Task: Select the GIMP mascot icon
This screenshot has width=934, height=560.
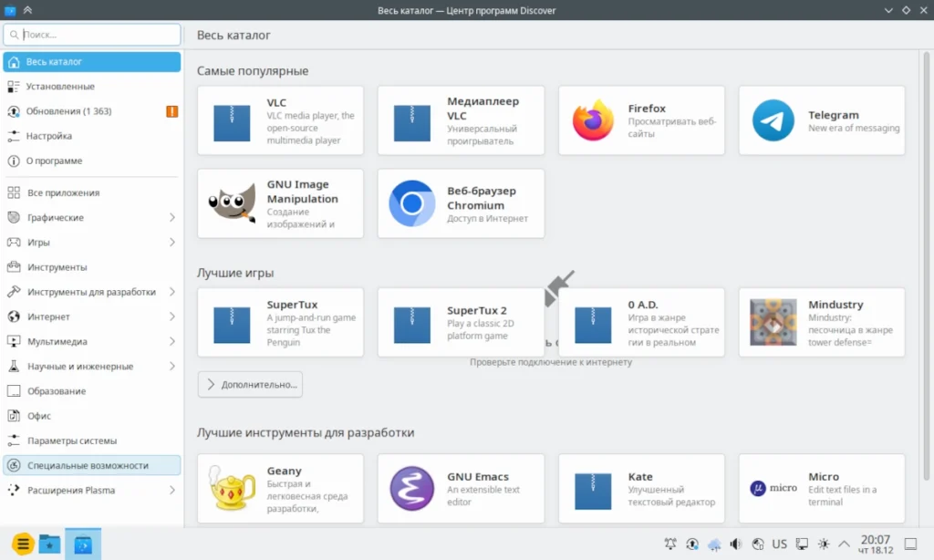Action: (x=232, y=203)
